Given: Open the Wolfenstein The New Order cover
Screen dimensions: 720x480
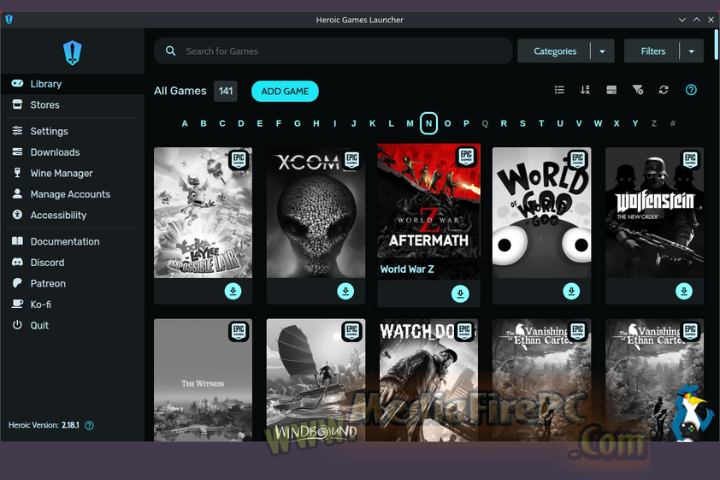Looking at the screenshot, I should (x=654, y=213).
